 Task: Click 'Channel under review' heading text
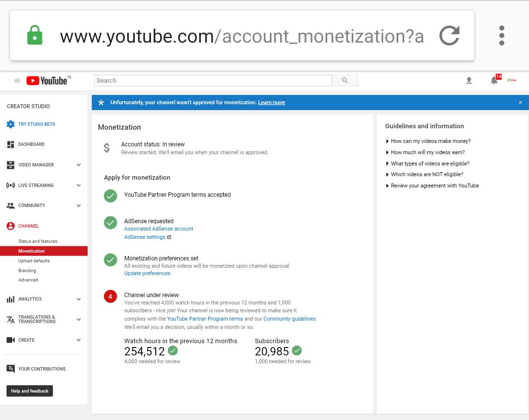[151, 295]
